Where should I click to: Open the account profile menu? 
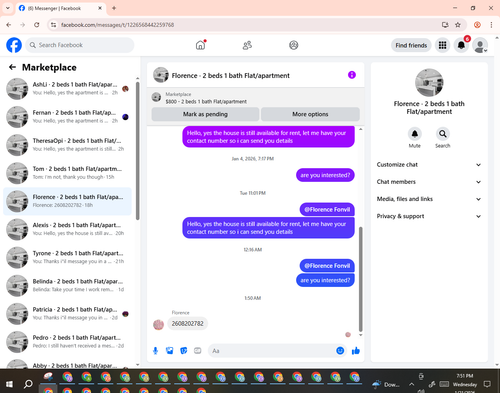(480, 45)
